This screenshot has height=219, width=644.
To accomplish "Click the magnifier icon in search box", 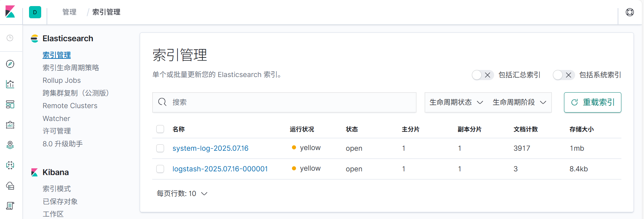I will (x=162, y=102).
